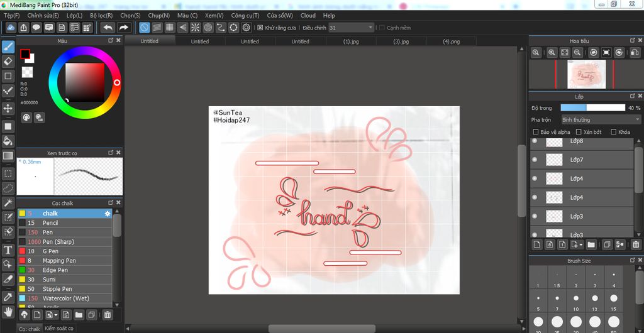Pick brush size 10 preset
Image resolution: width=644 pixels, height=333 pixels.
click(576, 302)
